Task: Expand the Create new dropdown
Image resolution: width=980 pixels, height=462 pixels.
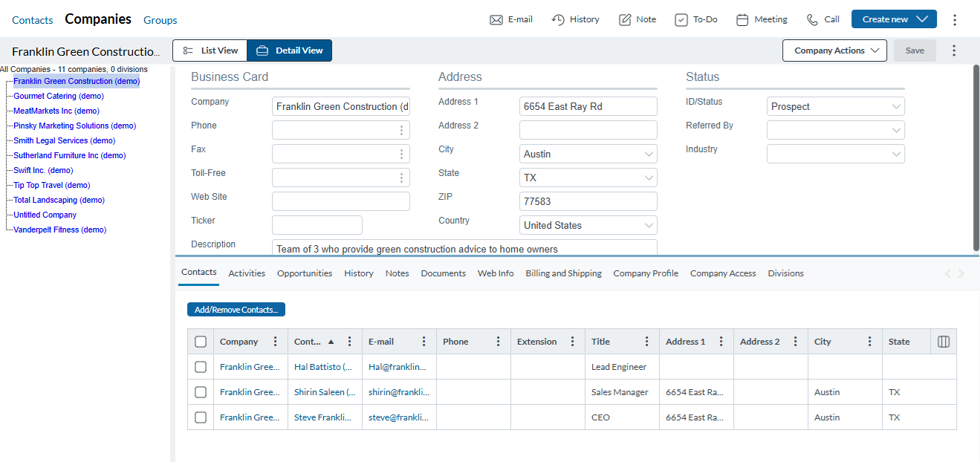Action: (x=894, y=19)
